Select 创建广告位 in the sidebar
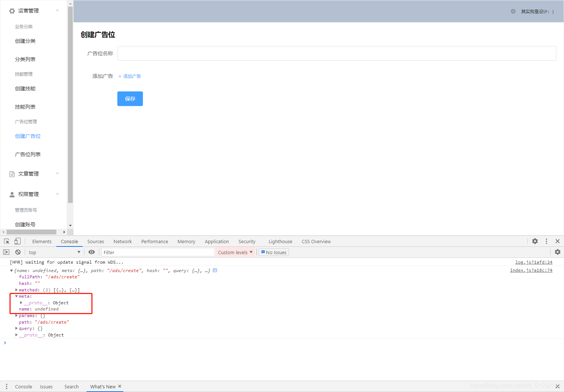The image size is (564, 392). [x=28, y=136]
